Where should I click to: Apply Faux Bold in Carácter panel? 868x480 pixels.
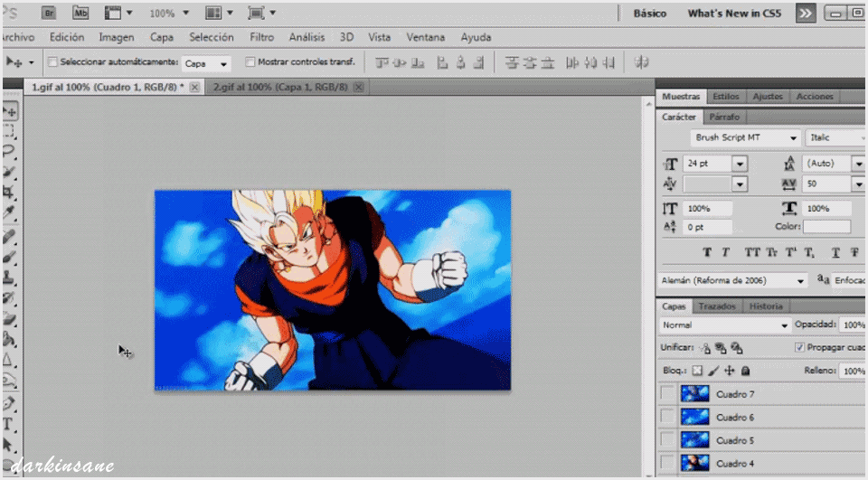point(707,252)
